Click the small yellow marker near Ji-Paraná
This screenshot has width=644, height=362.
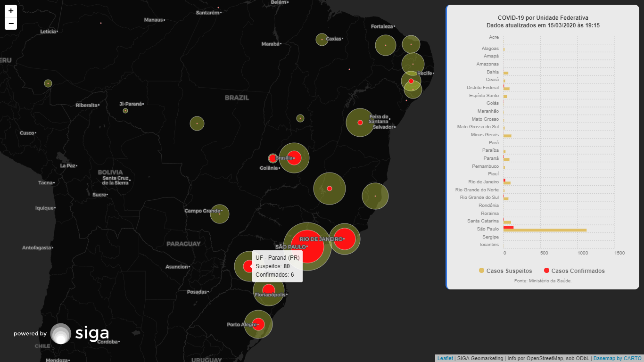(x=125, y=111)
